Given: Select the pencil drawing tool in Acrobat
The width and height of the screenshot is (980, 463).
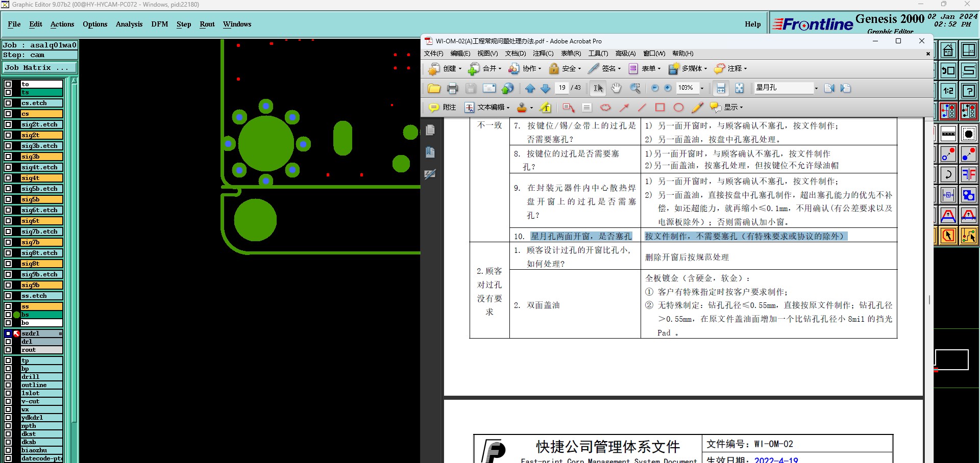Looking at the screenshot, I should coord(697,107).
